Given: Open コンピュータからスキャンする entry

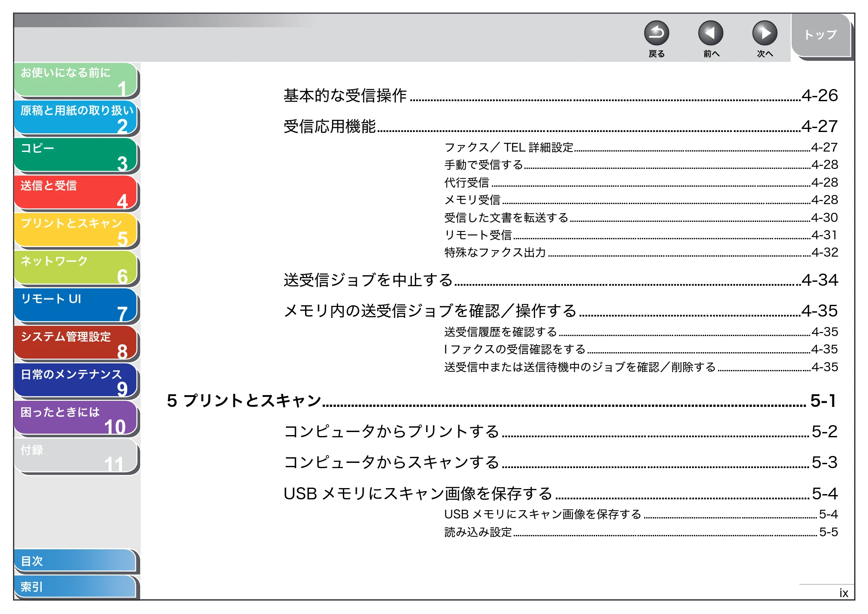Looking at the screenshot, I should (560, 462).
